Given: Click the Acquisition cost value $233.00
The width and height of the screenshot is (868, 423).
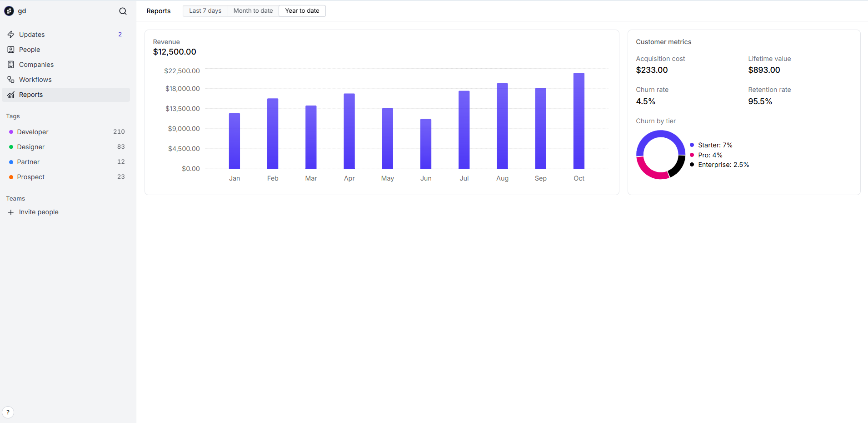Looking at the screenshot, I should (652, 70).
